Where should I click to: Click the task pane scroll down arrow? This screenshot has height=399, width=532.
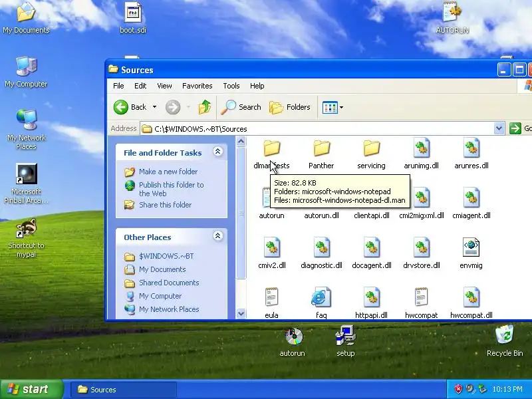tap(241, 314)
